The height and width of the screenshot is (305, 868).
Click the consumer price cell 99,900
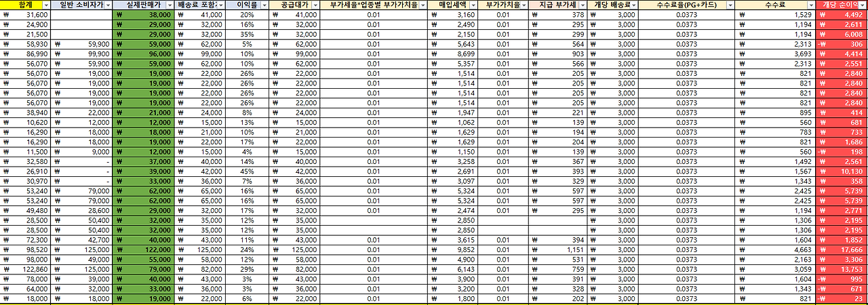[x=83, y=54]
